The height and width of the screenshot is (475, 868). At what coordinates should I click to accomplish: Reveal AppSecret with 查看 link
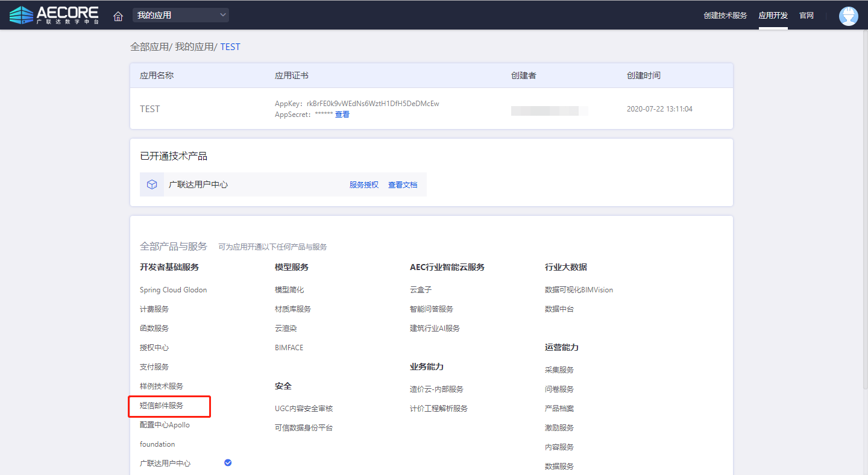(342, 115)
